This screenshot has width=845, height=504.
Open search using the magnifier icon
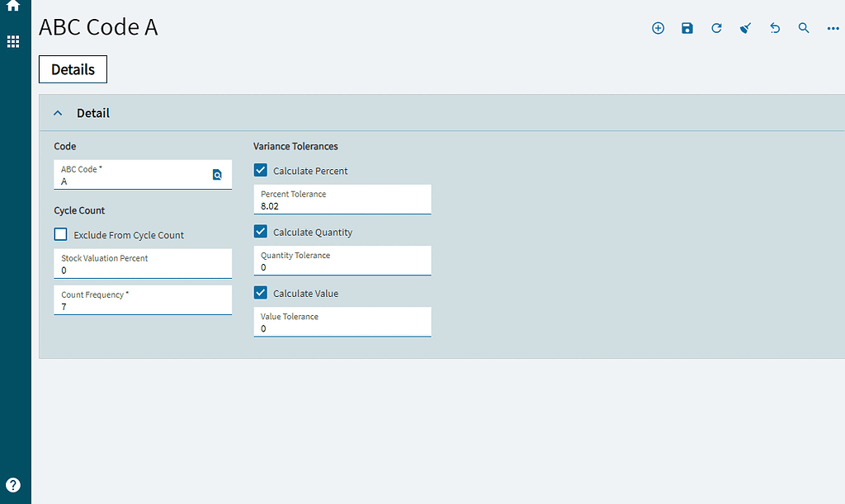click(803, 27)
